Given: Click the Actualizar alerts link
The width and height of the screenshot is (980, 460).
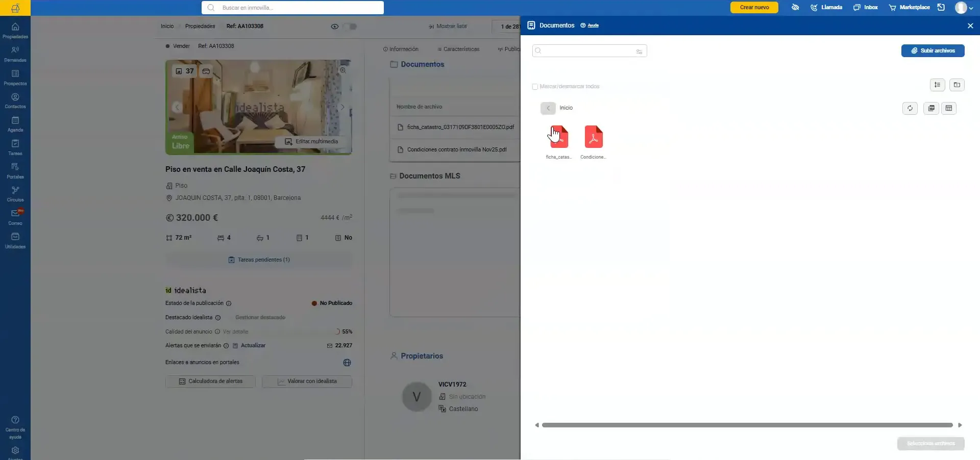Looking at the screenshot, I should click(253, 345).
